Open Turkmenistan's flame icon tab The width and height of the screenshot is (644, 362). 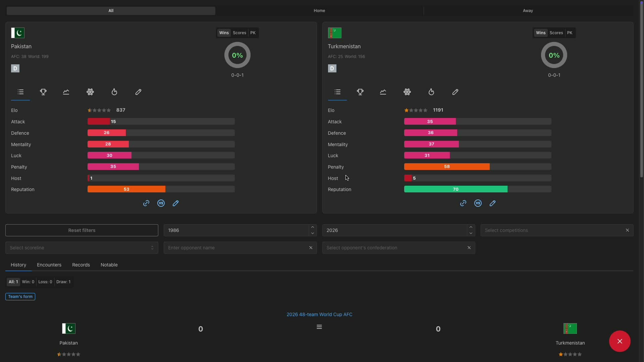coord(431,92)
